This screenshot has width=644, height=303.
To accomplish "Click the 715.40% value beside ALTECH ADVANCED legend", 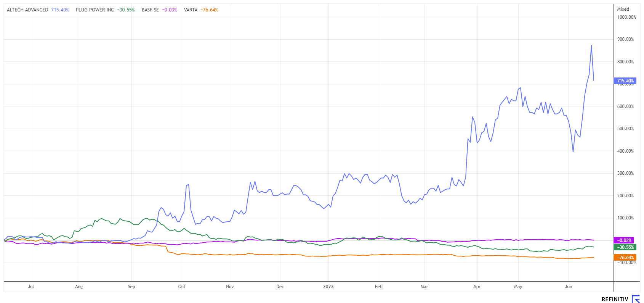I will click(x=60, y=10).
